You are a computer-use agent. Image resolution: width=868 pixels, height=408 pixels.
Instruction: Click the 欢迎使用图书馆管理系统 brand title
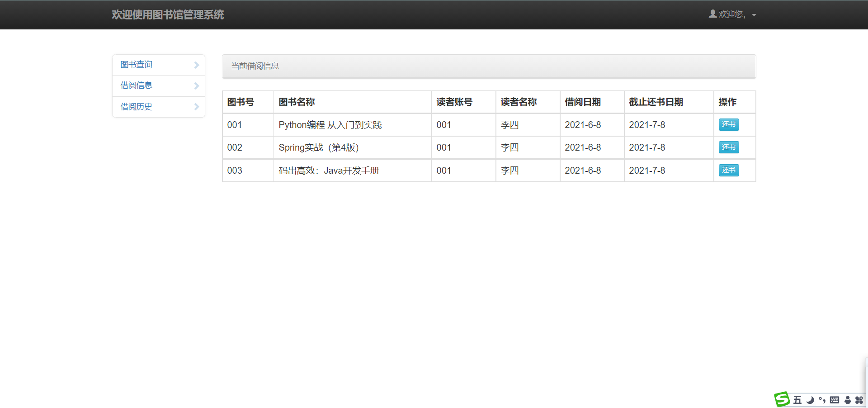(x=168, y=15)
